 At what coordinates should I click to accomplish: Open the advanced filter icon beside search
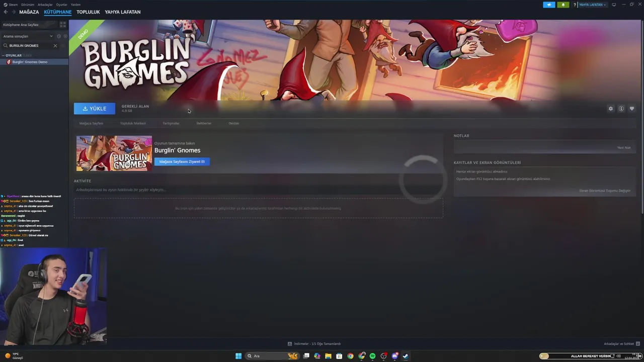coord(63,46)
